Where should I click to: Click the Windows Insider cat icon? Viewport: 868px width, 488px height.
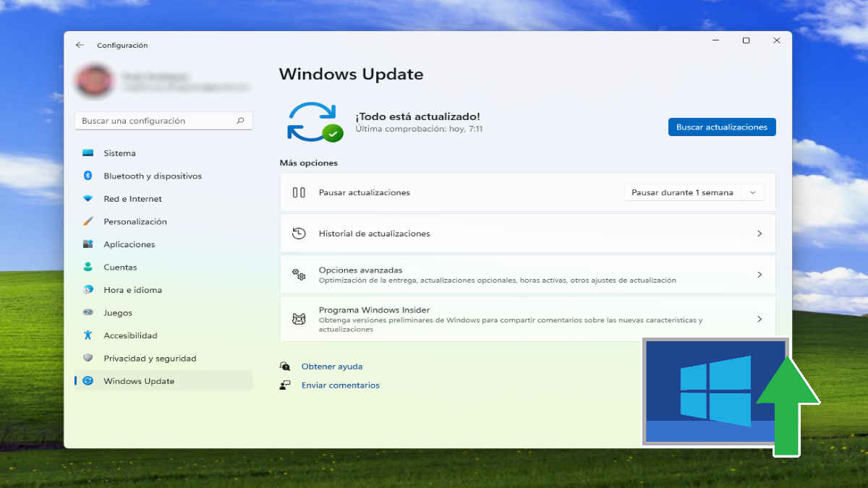(299, 319)
